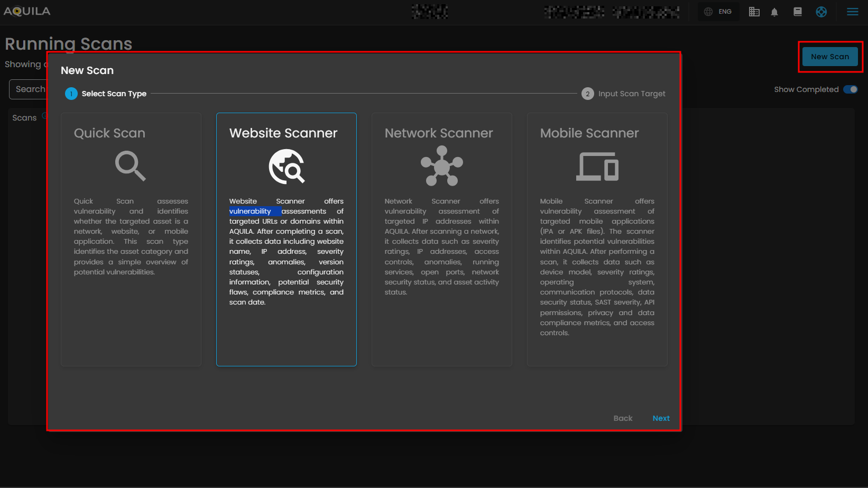Screen dimensions: 868x488
Task: Click the Website Scanner globe icon
Action: (x=287, y=167)
